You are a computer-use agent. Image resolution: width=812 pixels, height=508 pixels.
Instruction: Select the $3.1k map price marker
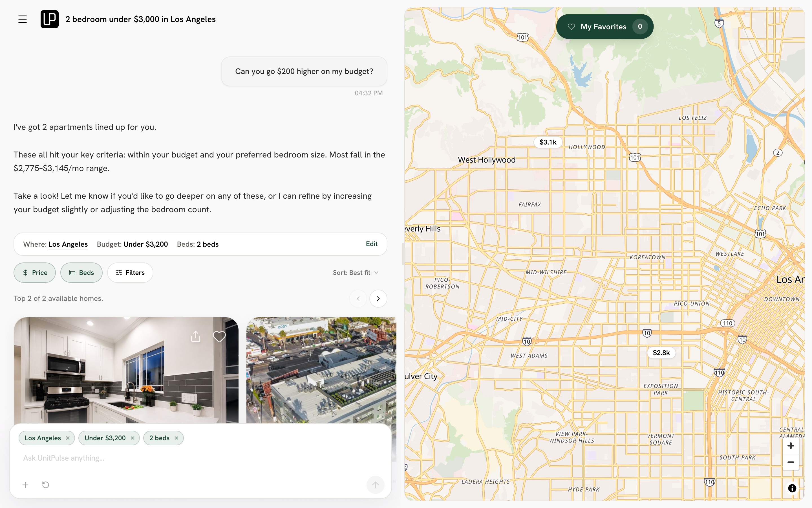[x=548, y=142]
